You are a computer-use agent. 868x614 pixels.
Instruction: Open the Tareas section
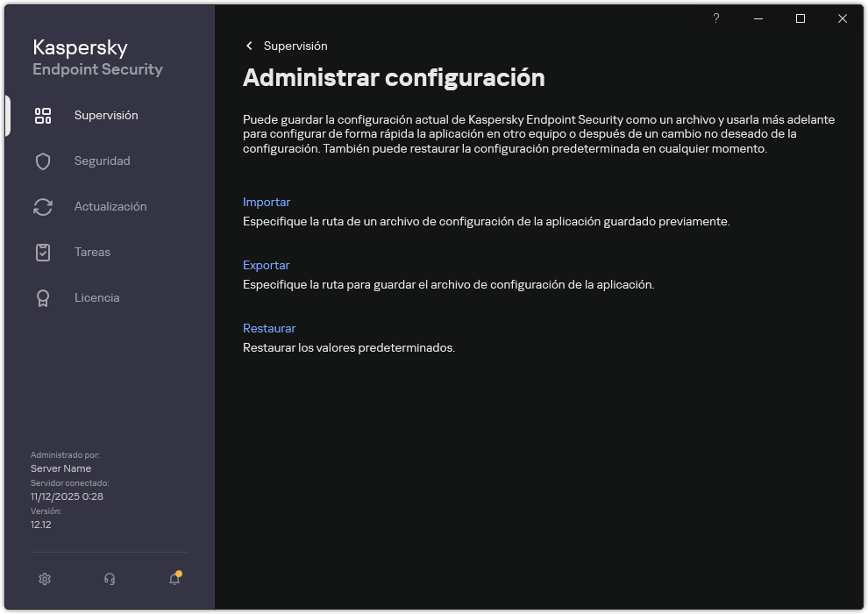tap(91, 252)
